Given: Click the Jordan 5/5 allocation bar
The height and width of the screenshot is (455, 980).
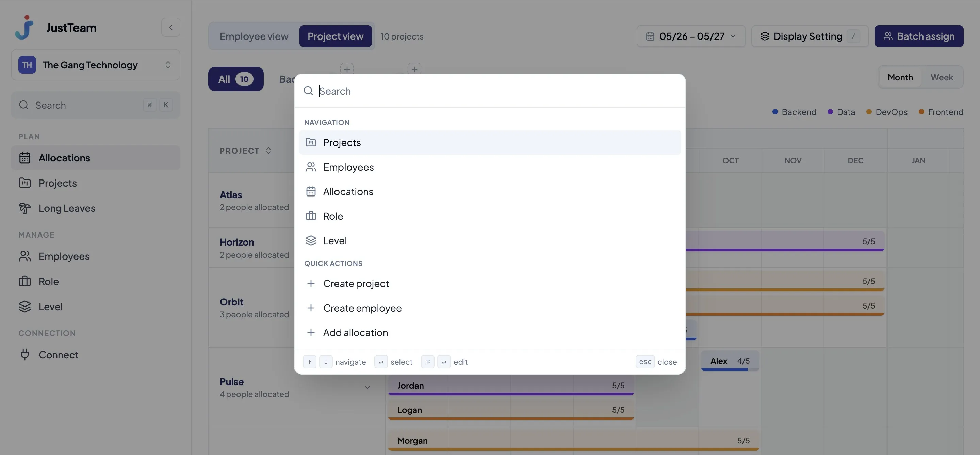Looking at the screenshot, I should pos(511,386).
